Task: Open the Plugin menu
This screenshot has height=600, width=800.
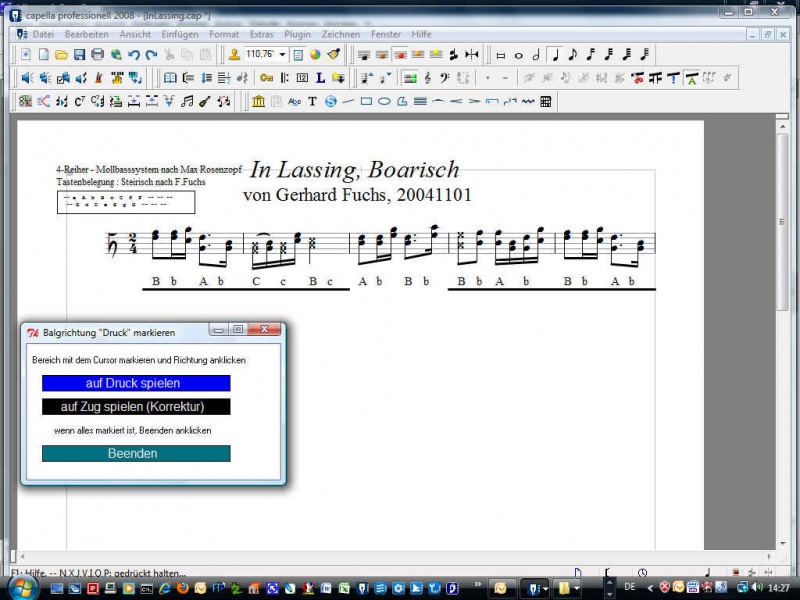Action: pos(297,34)
